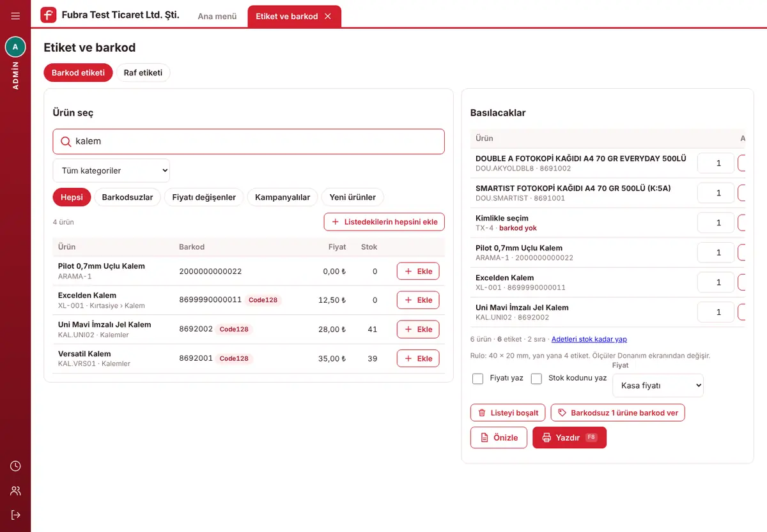Click quantity field for DOUBLE A FOTOKOPİ KAĞIDI
The image size is (767, 532).
coord(716,163)
